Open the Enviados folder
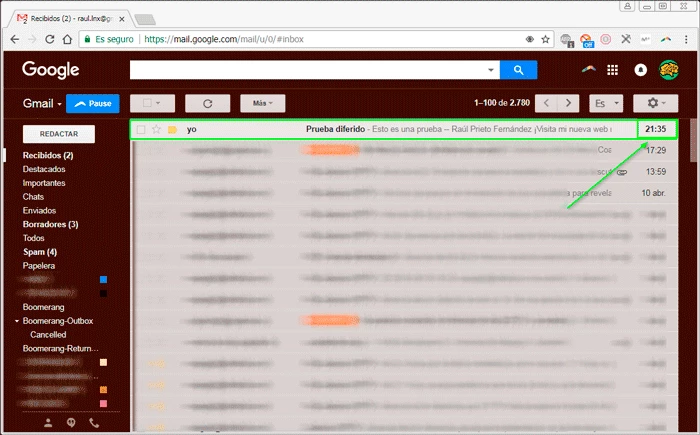This screenshot has width=700, height=435. [x=39, y=211]
